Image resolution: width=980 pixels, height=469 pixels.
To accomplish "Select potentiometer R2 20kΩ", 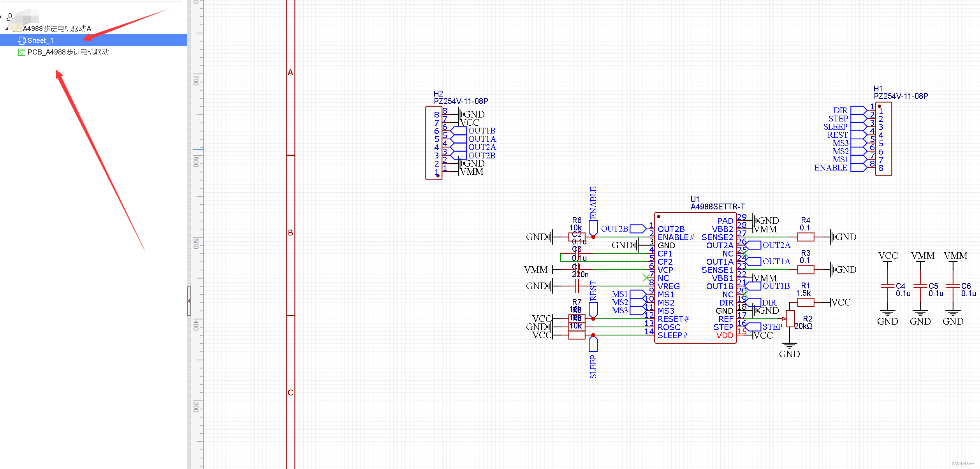I will point(790,318).
